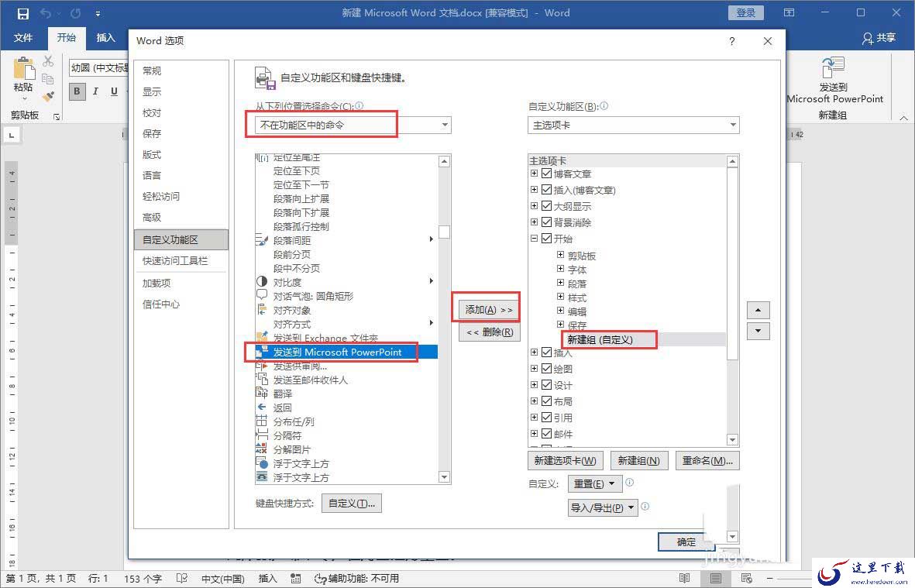
Task: Uncheck the 博客文章 checkbox
Action: pyautogui.click(x=547, y=174)
